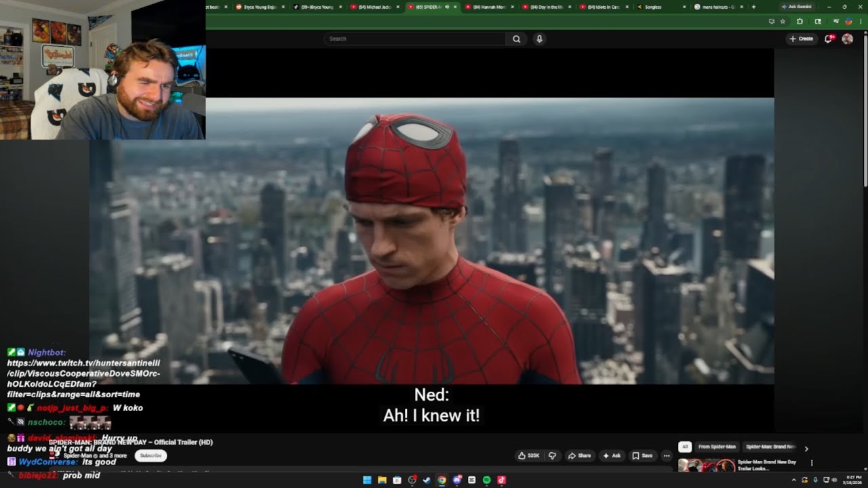Open Spotify from the taskbar

(x=486, y=480)
